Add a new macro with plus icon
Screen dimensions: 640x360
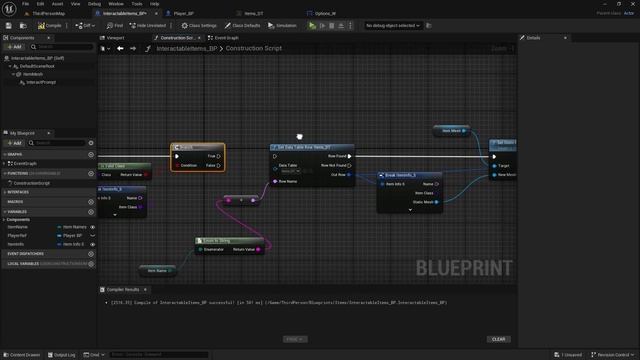point(91,202)
